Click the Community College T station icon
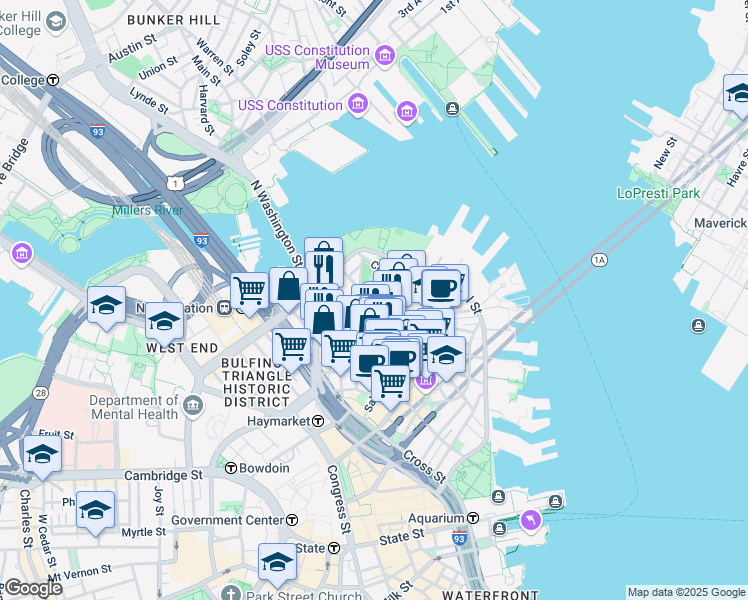This screenshot has height=600, width=748. pos(53,80)
